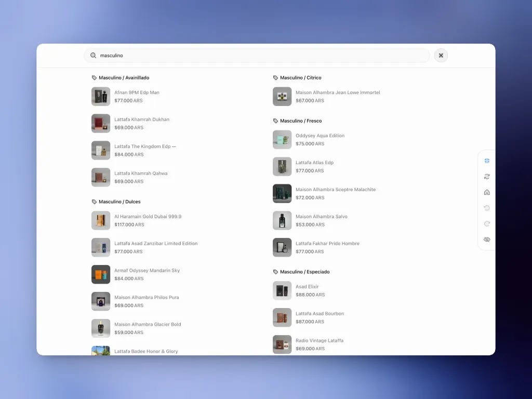Click the masculino search input field

257,55
